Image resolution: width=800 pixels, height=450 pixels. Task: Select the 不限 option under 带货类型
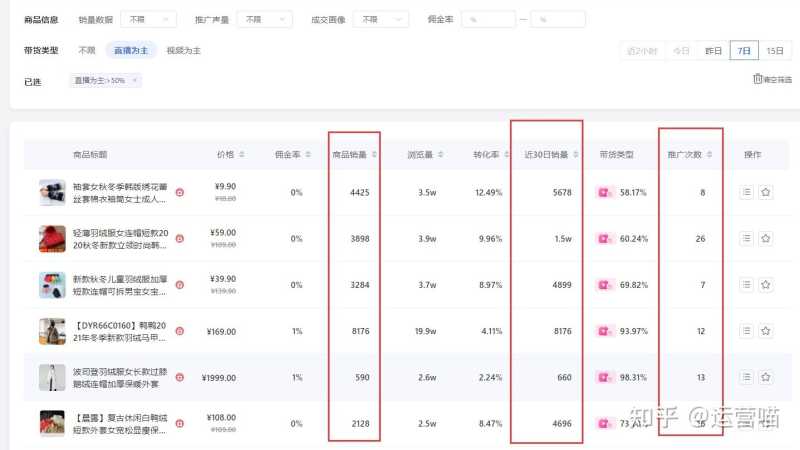tap(87, 50)
